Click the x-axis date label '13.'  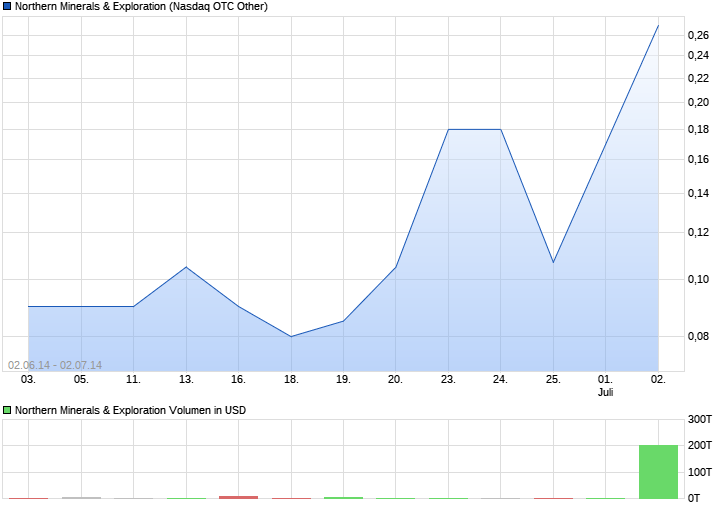pyautogui.click(x=186, y=380)
